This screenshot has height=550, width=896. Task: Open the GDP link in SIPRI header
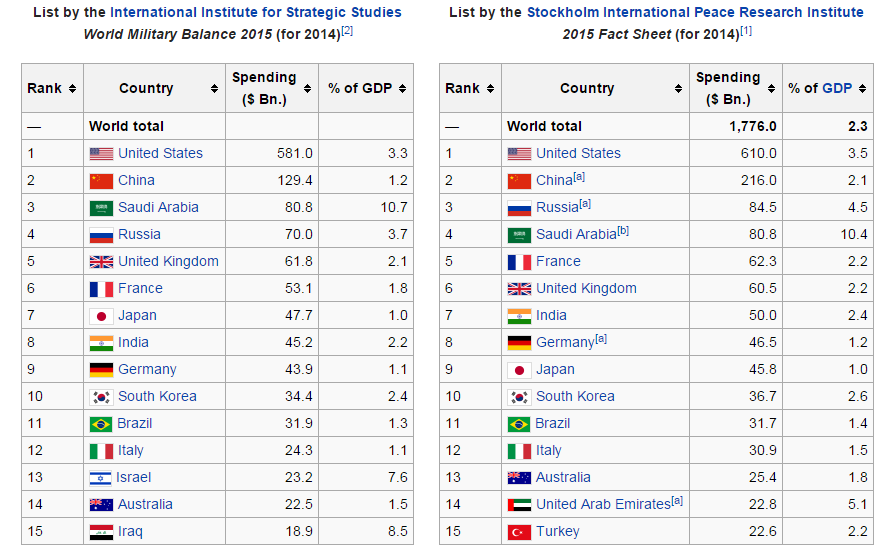837,89
